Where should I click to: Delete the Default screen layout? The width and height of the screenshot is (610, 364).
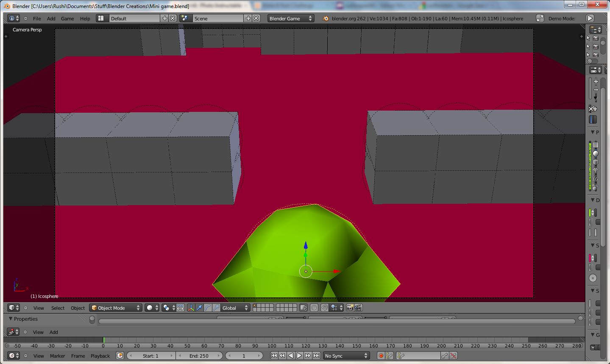[173, 18]
